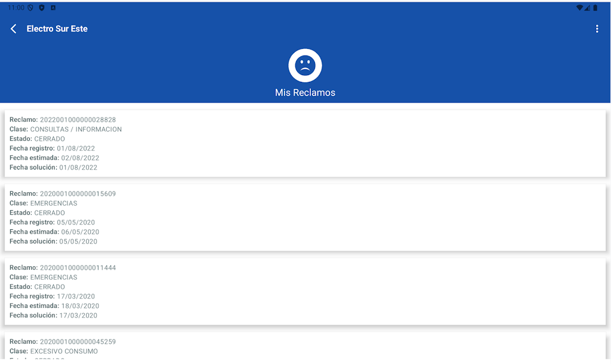611x364 pixels.
Task: Tap the square letter A status icon
Action: coord(53,8)
